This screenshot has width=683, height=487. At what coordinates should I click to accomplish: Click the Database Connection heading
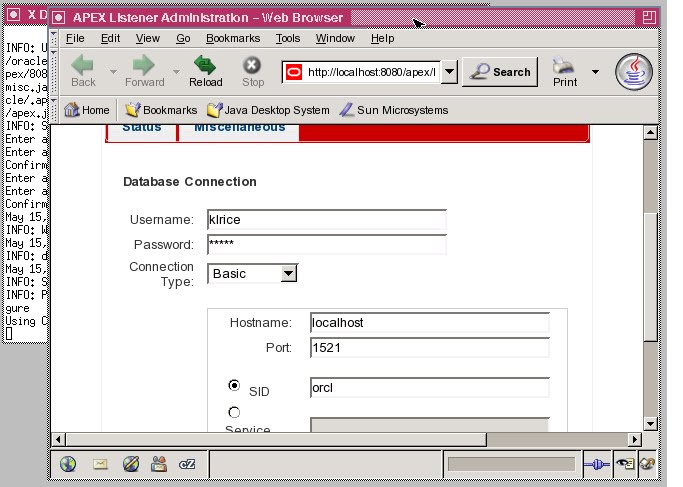pyautogui.click(x=190, y=182)
